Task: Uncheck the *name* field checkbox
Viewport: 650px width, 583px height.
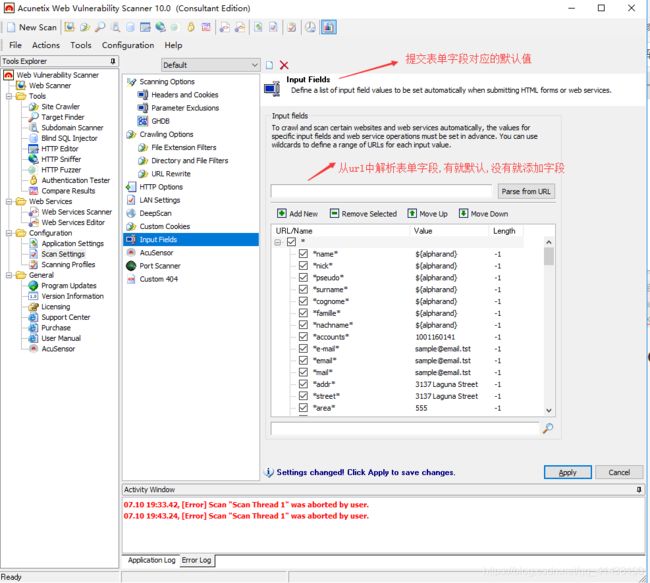Action: click(x=303, y=253)
